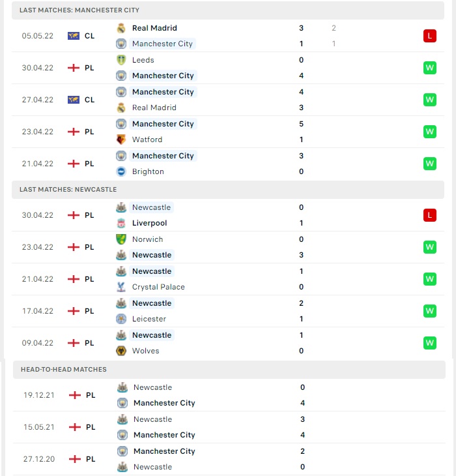
Task: Click the green W badge for Wolves match
Action: pos(430,343)
